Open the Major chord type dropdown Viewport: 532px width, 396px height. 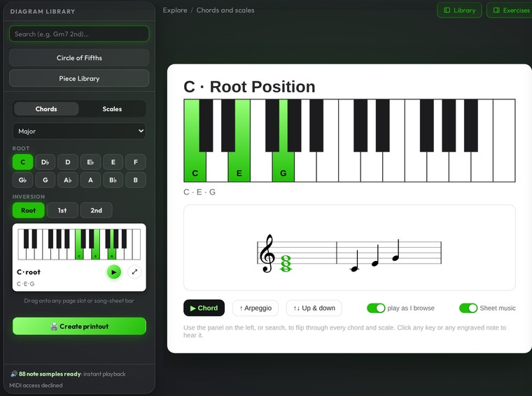point(79,132)
